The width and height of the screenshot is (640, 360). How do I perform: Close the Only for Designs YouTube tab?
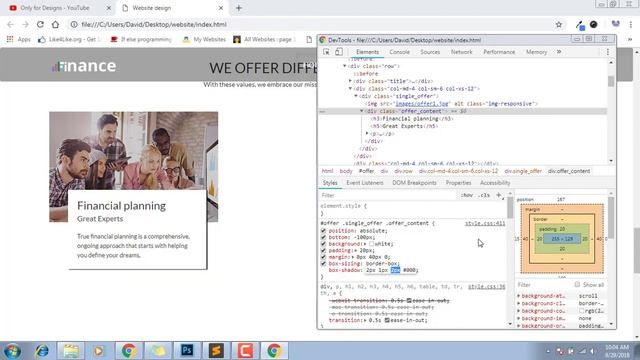click(109, 8)
